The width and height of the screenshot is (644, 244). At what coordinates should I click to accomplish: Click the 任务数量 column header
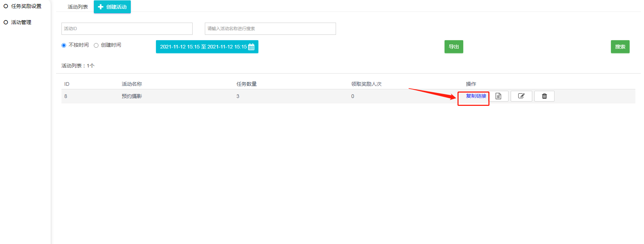pyautogui.click(x=247, y=84)
